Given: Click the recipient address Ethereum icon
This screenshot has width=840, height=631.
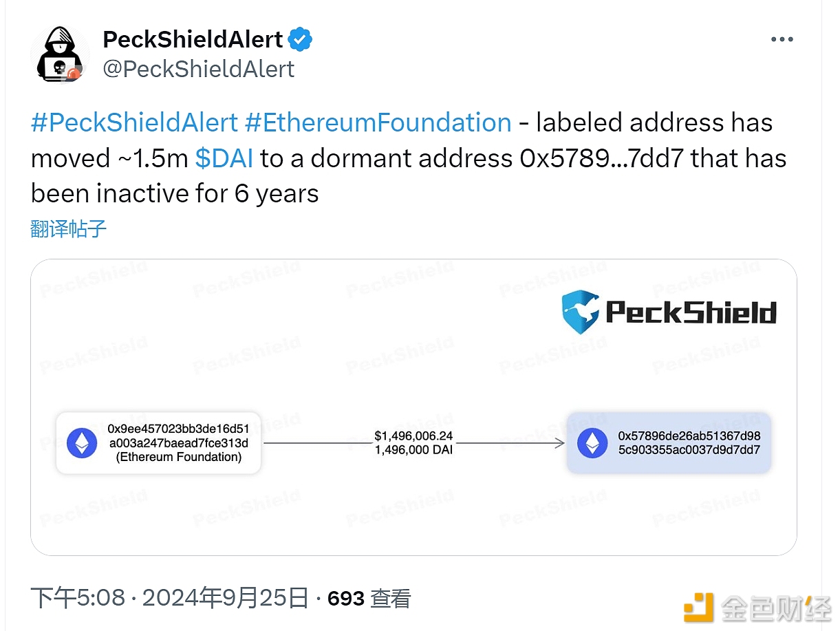Looking at the screenshot, I should click(592, 443).
